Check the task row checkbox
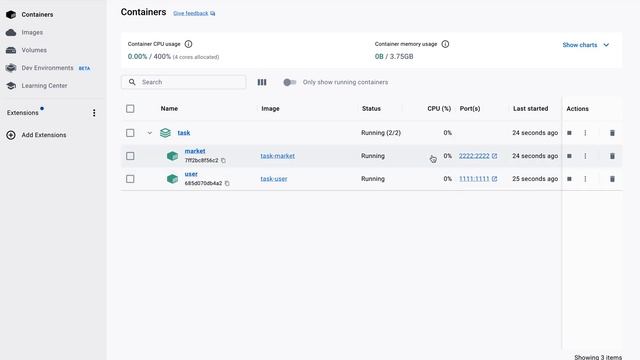640x360 pixels. point(130,133)
